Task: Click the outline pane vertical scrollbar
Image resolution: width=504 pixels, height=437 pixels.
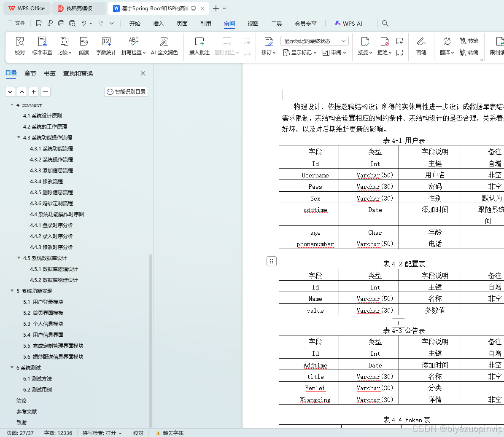Action: pos(151,340)
